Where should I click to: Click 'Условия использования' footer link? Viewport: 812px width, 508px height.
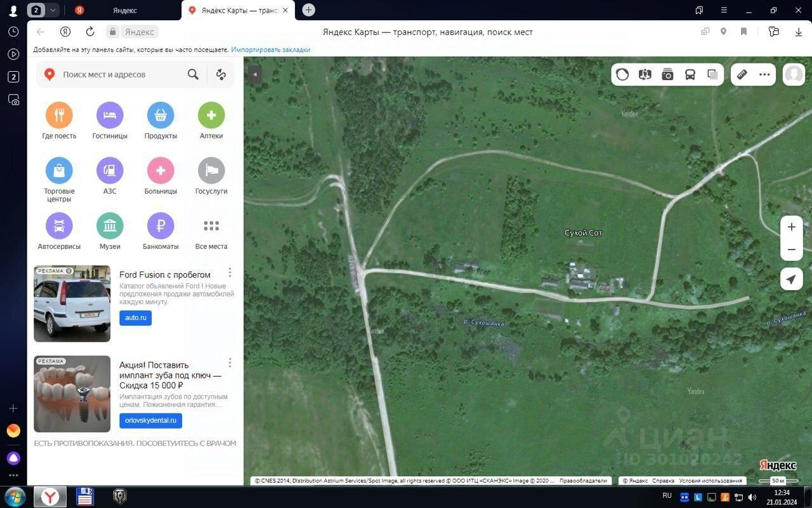click(710, 481)
